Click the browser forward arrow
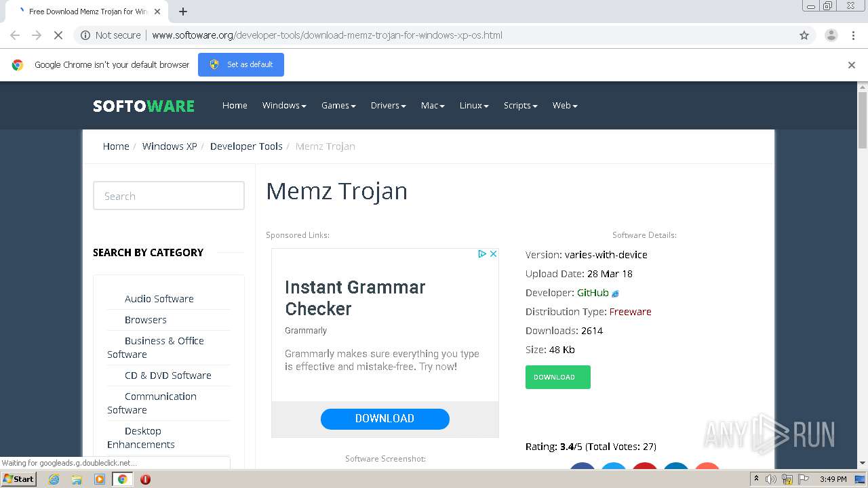 [x=37, y=35]
